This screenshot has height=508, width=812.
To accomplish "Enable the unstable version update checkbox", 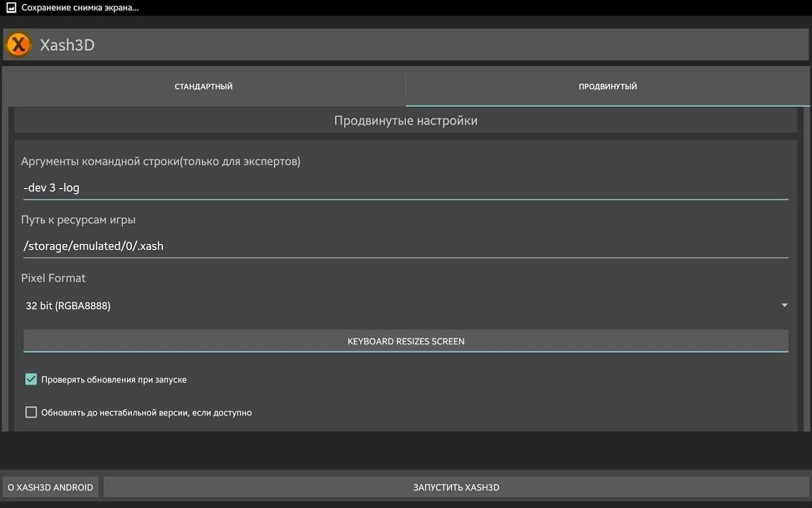I will click(x=31, y=413).
